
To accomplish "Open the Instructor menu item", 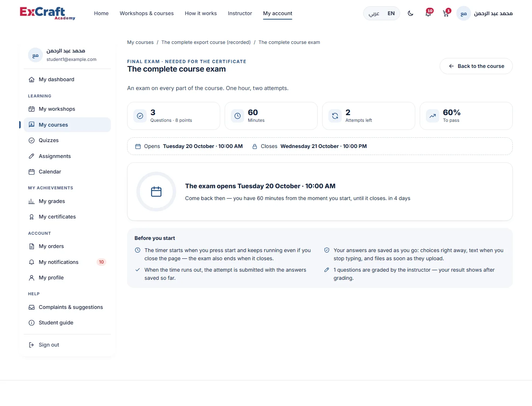I will (x=240, y=13).
